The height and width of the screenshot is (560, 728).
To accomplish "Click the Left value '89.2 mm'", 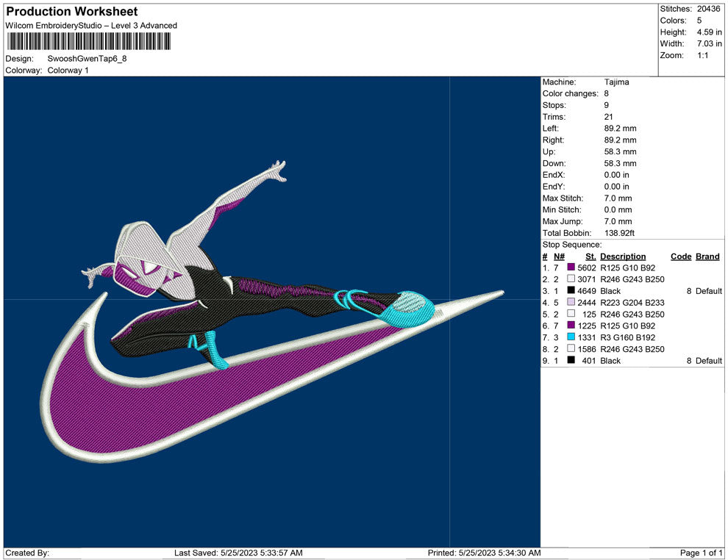I will click(x=621, y=129).
